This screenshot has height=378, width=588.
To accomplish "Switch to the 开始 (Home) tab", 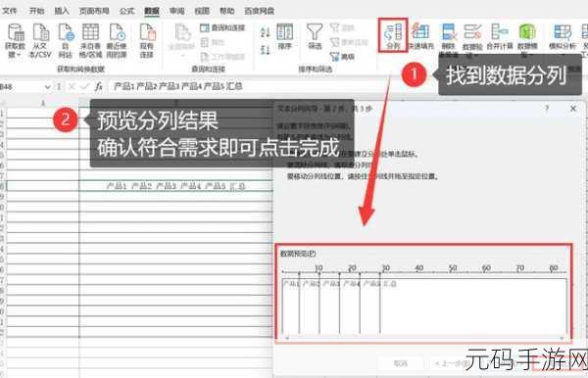I will point(37,11).
